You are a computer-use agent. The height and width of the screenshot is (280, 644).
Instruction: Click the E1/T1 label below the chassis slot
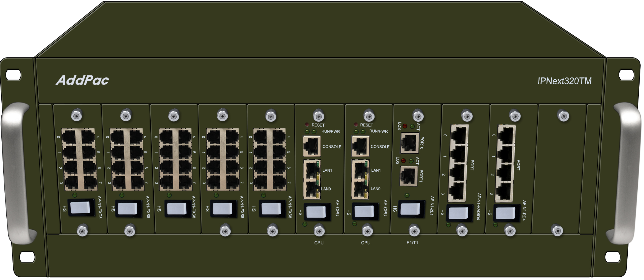coord(412,243)
